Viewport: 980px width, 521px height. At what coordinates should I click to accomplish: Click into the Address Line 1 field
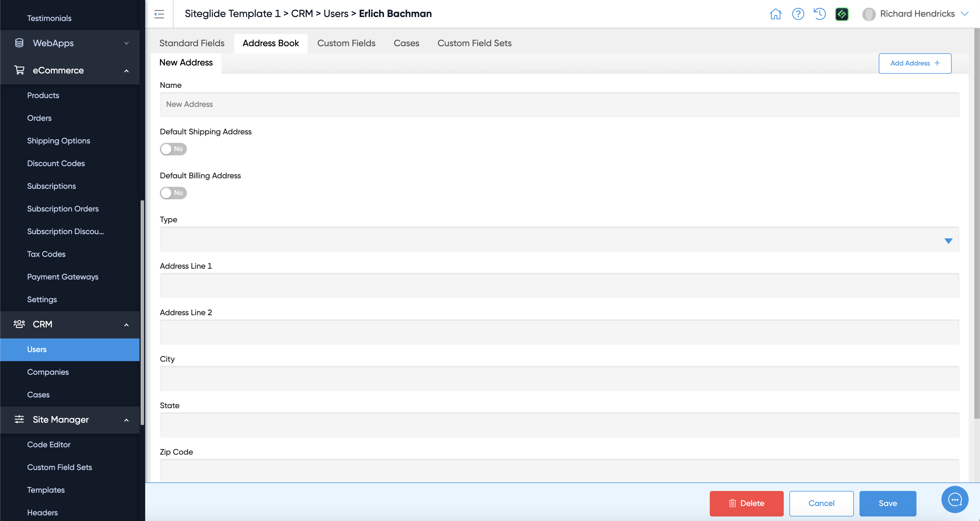pyautogui.click(x=559, y=286)
